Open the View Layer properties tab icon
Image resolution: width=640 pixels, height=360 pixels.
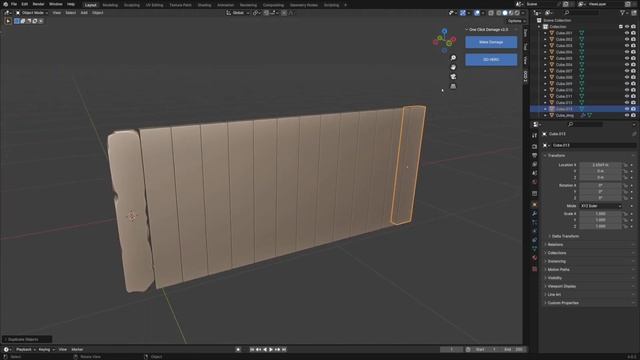point(534,164)
